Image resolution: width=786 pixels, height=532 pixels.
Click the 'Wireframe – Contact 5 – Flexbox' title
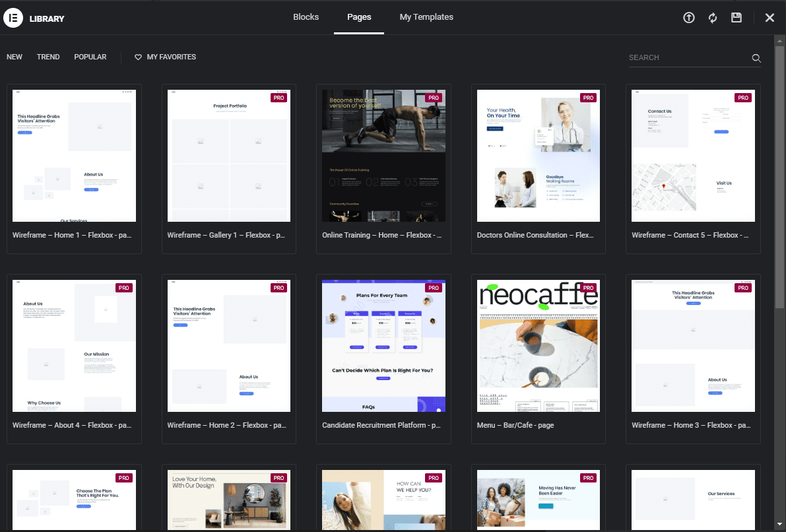click(690, 235)
